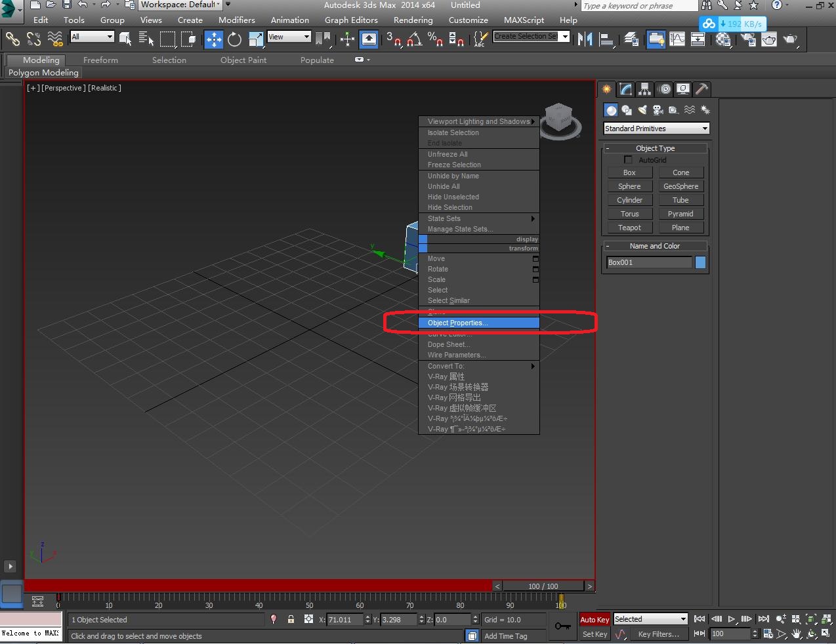
Task: Create a Box primitive button
Action: [629, 172]
